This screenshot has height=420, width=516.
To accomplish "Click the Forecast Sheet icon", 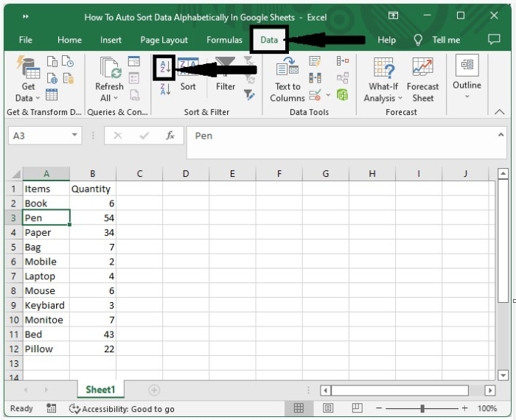I will coord(422,81).
